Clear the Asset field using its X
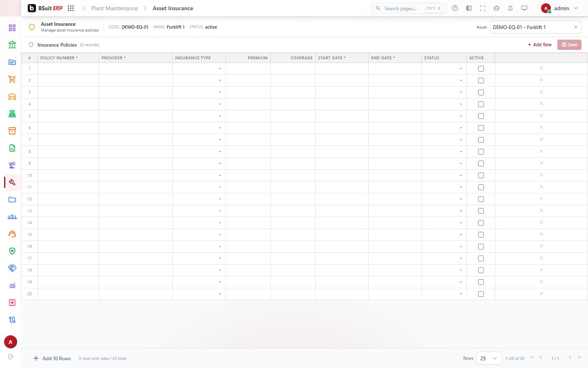Image resolution: width=588 pixels, height=368 pixels. tap(576, 27)
